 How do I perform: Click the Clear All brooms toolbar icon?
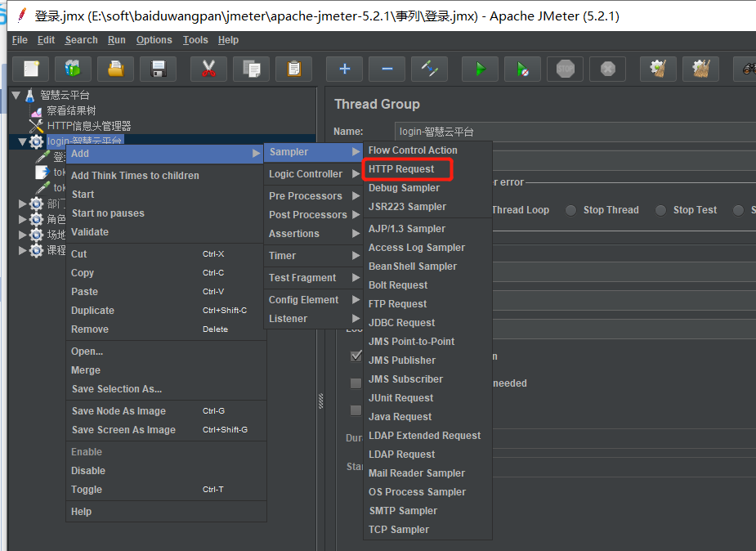tap(701, 69)
